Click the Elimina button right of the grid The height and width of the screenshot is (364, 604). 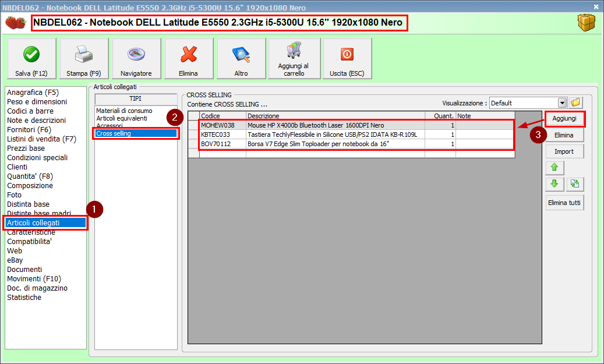(564, 135)
